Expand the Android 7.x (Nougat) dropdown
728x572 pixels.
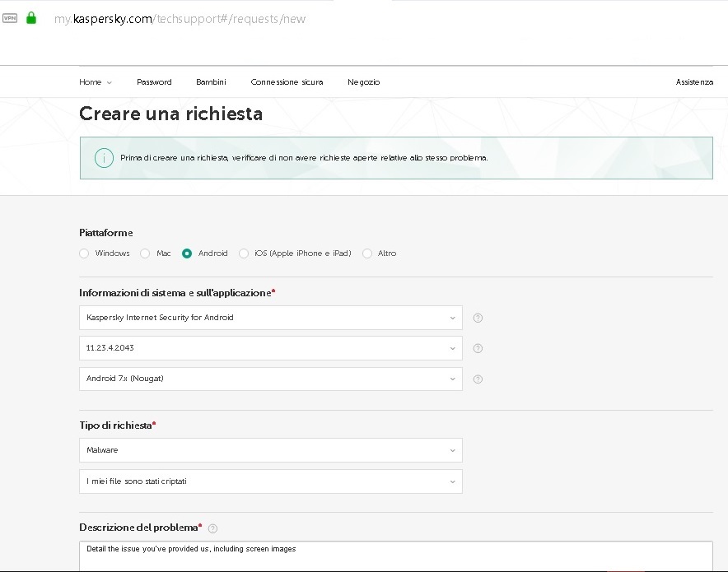point(271,379)
